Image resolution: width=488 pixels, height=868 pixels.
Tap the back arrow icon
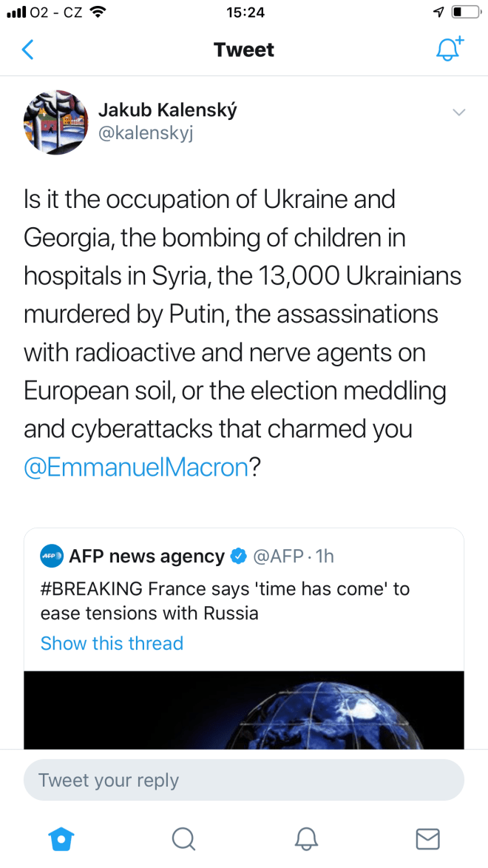(28, 50)
